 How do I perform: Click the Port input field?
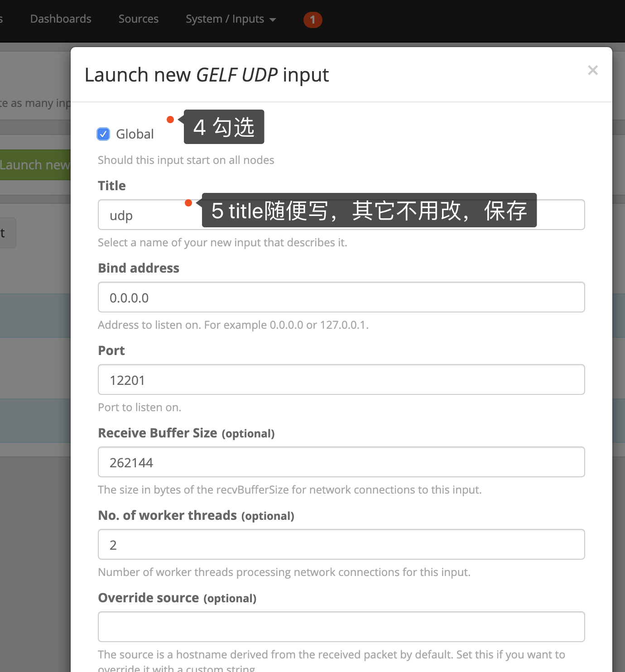click(341, 379)
